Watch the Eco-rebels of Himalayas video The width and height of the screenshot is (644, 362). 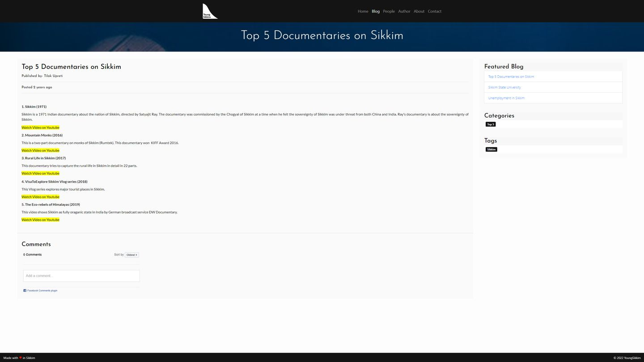tap(40, 220)
